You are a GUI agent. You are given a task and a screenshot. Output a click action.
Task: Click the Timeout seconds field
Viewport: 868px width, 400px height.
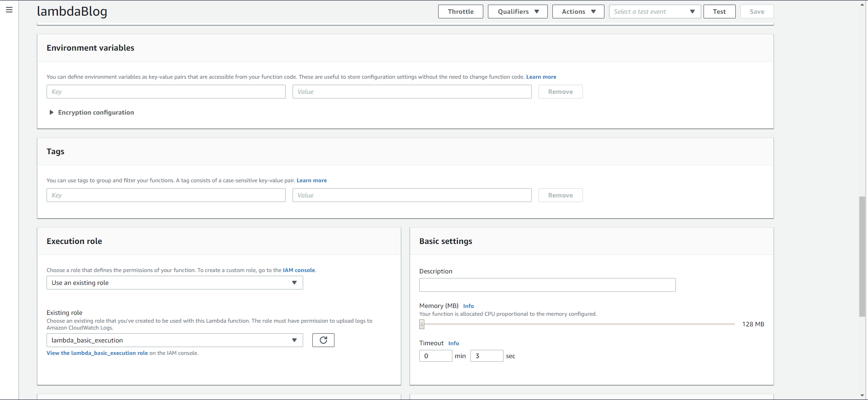486,356
